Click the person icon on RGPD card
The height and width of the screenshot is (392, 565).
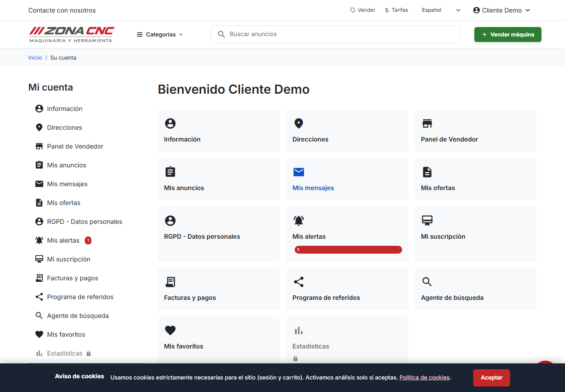(x=170, y=221)
